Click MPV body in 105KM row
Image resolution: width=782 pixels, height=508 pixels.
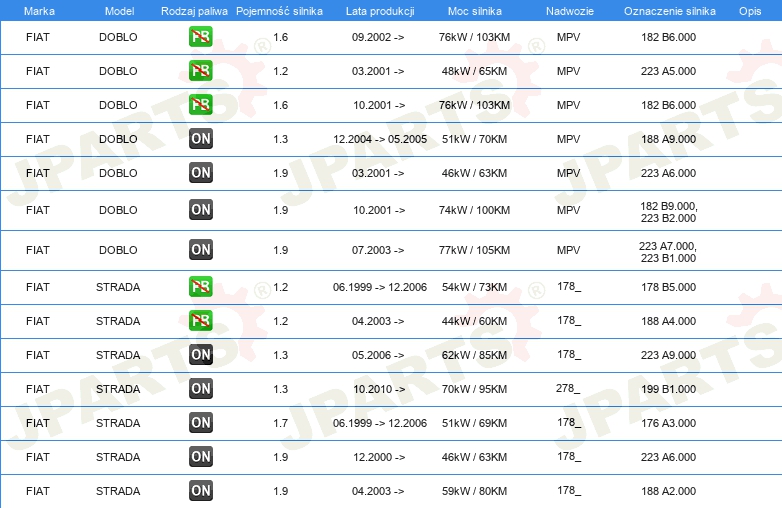coord(569,250)
